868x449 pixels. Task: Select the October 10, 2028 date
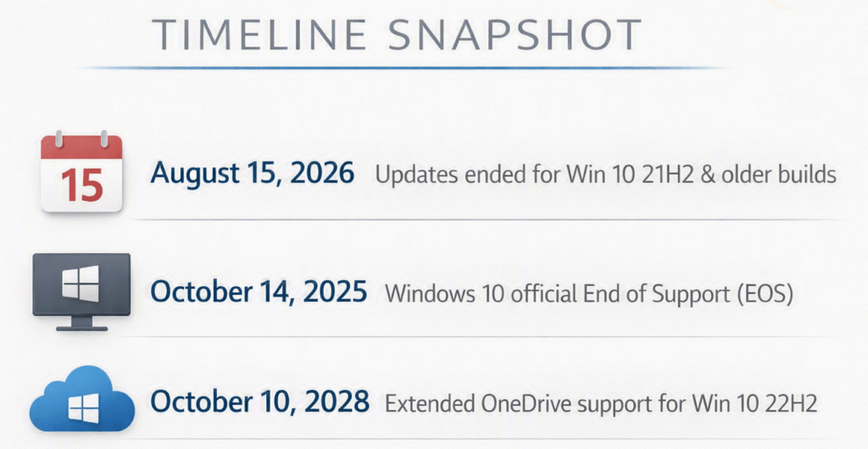tap(259, 402)
